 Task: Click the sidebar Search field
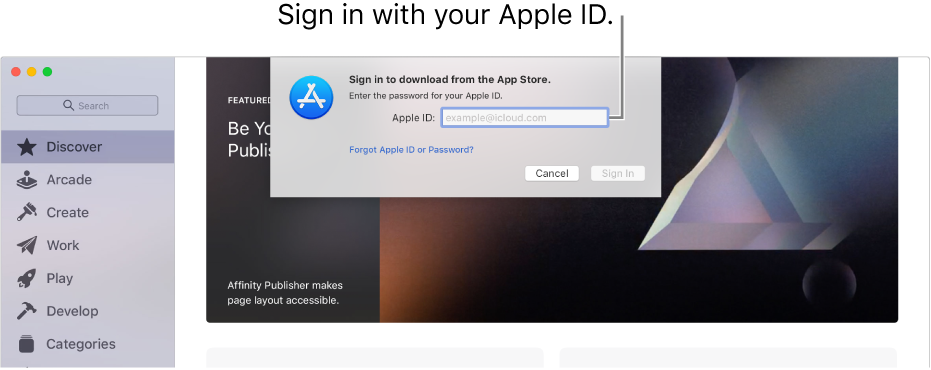pos(87,105)
